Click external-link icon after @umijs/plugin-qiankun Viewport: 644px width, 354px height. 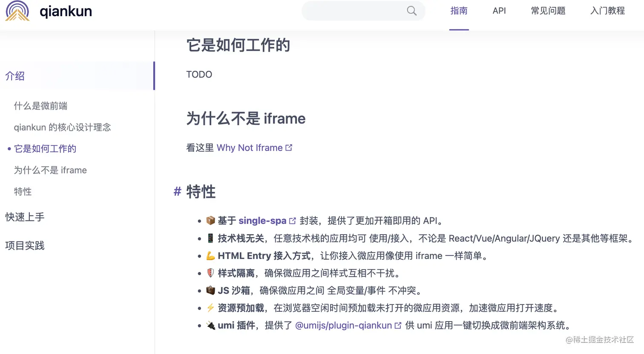coord(398,325)
